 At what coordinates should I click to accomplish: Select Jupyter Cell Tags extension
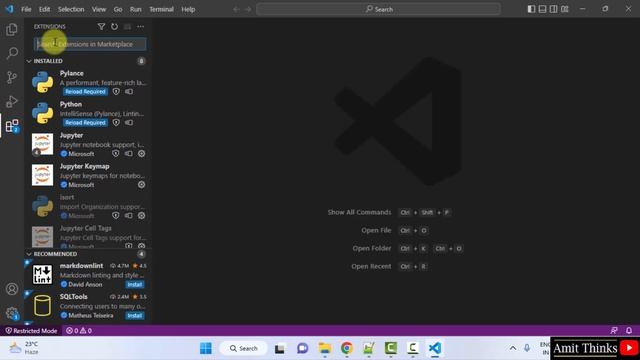tap(88, 236)
